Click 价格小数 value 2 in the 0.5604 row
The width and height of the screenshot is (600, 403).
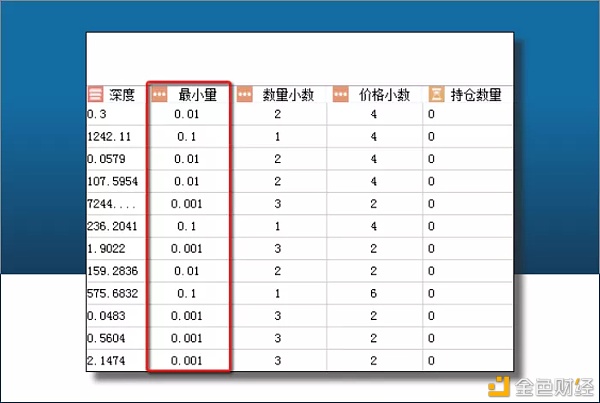click(373, 338)
